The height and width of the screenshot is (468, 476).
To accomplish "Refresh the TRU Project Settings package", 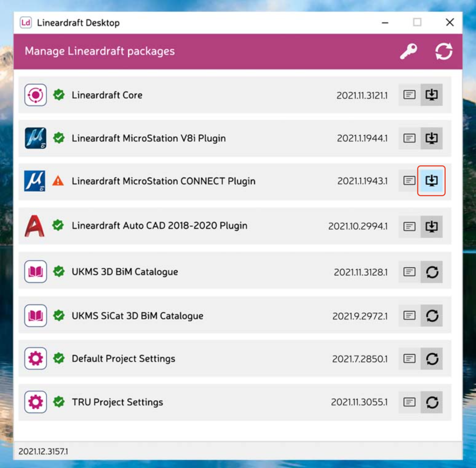I will click(x=432, y=402).
